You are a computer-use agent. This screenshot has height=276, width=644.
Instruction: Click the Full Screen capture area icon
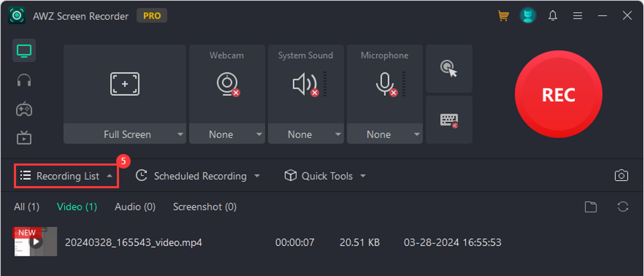coord(125,84)
